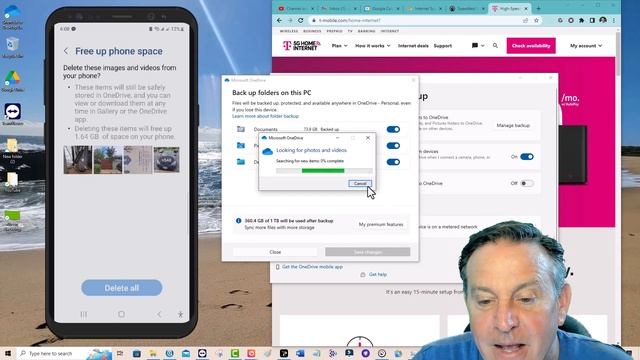
Task: Open Learn more about folder backup link
Action: pos(265,116)
